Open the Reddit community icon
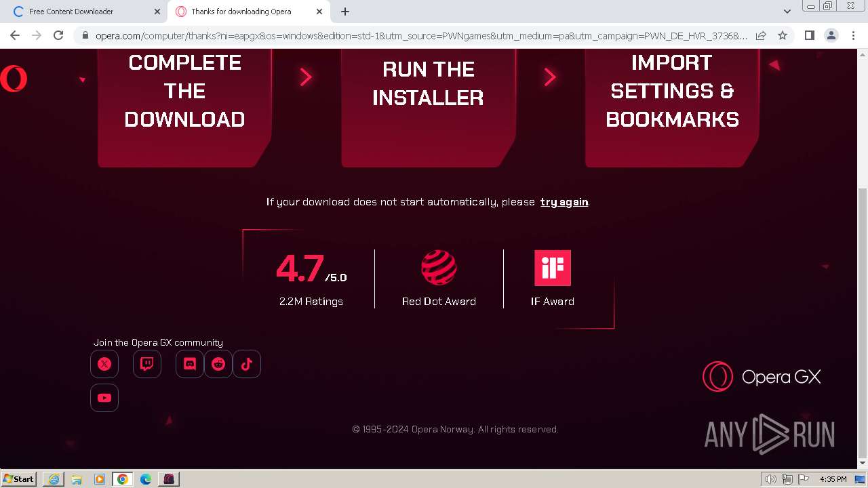This screenshot has height=488, width=868. point(218,364)
